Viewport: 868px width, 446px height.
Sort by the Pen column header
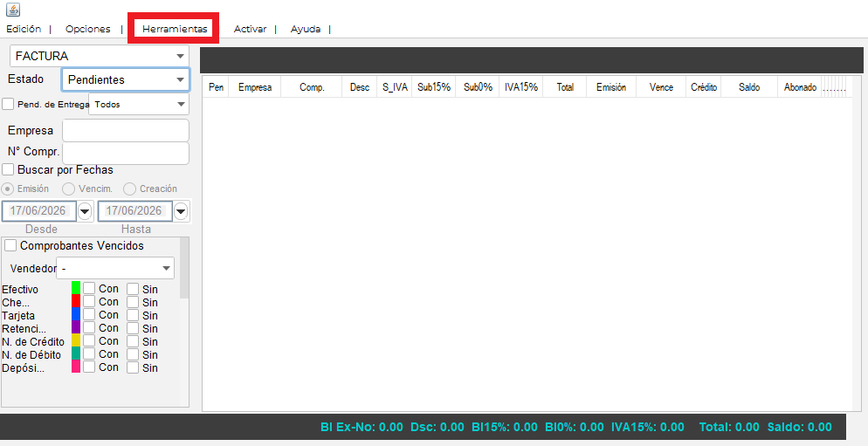(x=217, y=87)
